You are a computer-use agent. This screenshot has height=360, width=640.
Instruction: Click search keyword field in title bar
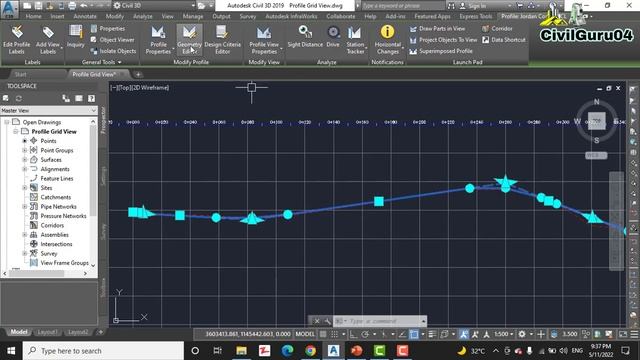pyautogui.click(x=402, y=6)
